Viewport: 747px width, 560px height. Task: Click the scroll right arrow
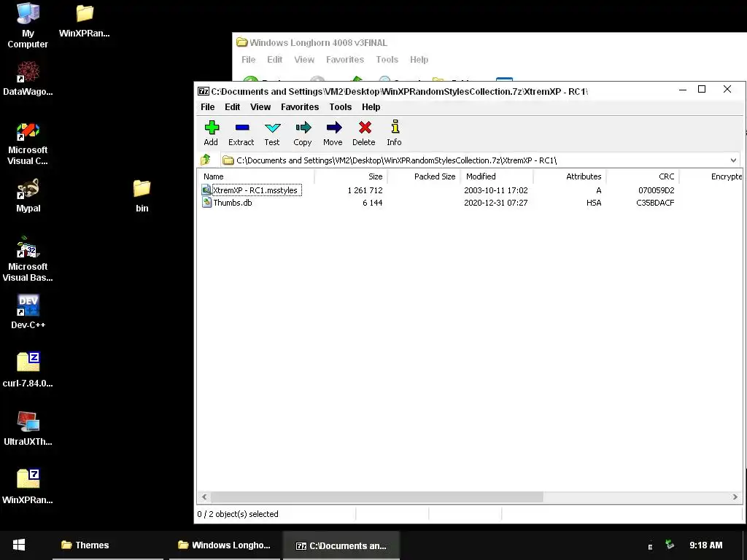click(735, 497)
